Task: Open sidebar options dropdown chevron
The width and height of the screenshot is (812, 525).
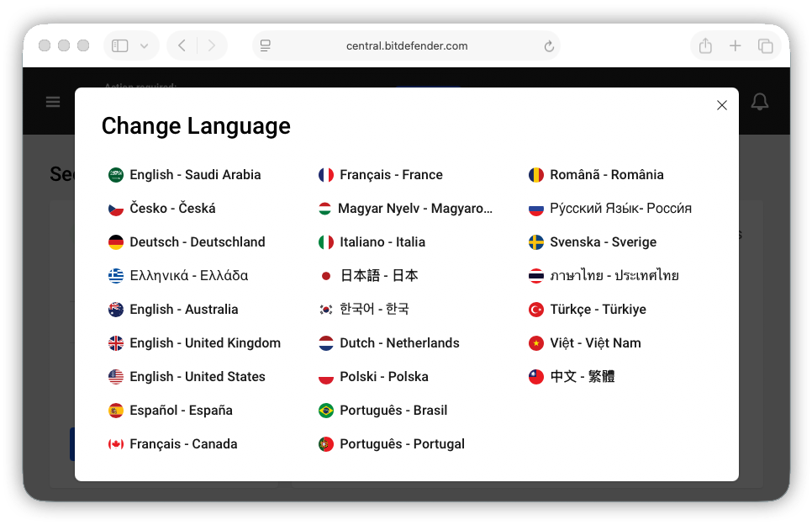Action: click(x=145, y=45)
